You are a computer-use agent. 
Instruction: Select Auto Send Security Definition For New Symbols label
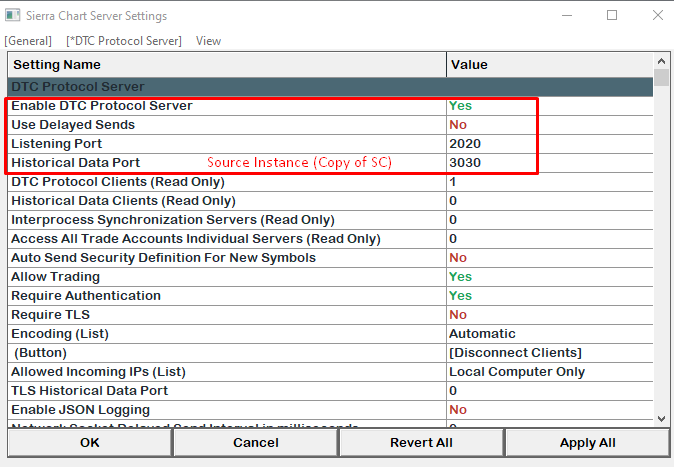click(163, 258)
